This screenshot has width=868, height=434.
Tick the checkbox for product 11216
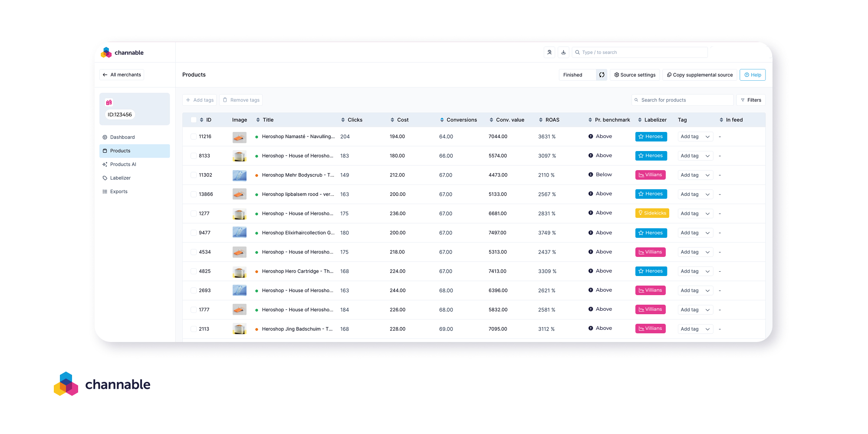click(x=194, y=136)
